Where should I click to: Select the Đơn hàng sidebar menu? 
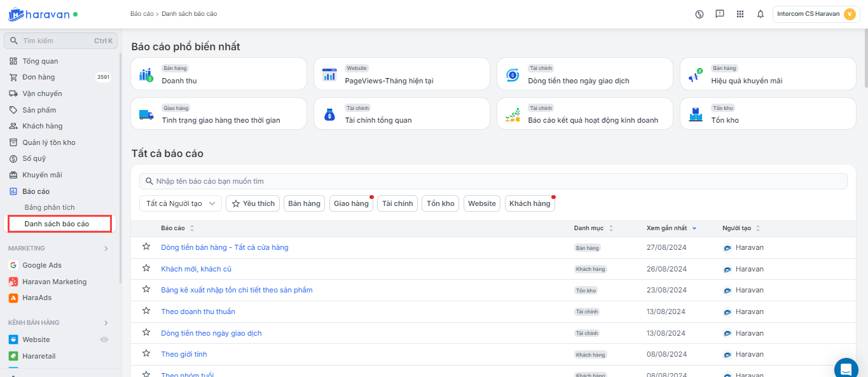[x=39, y=78]
